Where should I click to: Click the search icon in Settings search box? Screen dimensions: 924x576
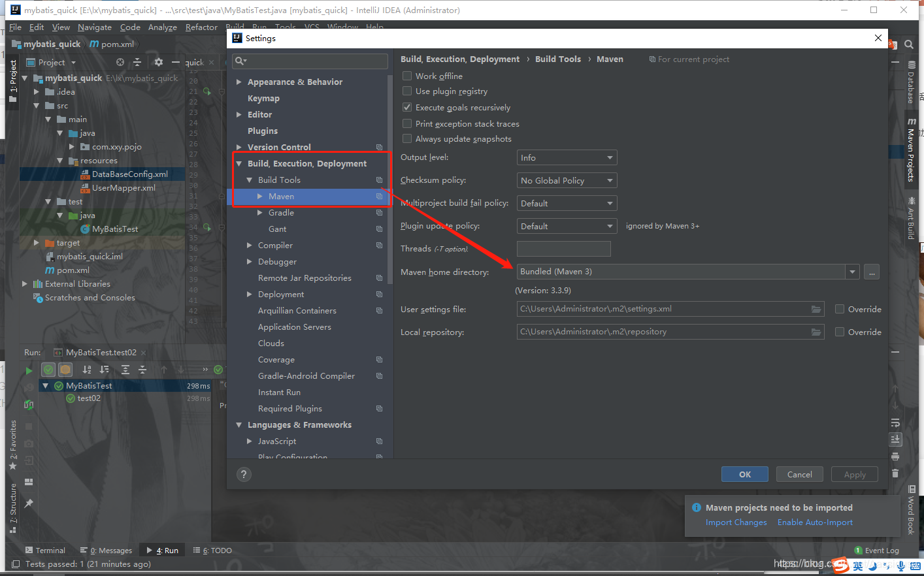[240, 61]
